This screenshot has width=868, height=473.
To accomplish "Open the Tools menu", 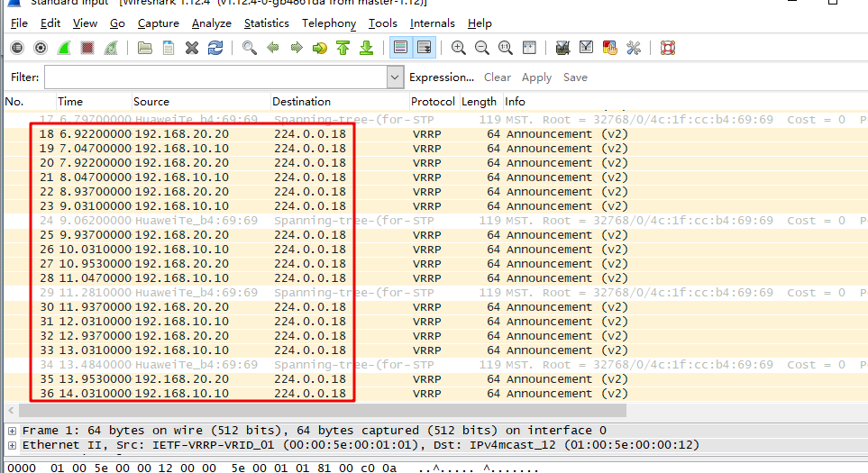I will tap(383, 23).
